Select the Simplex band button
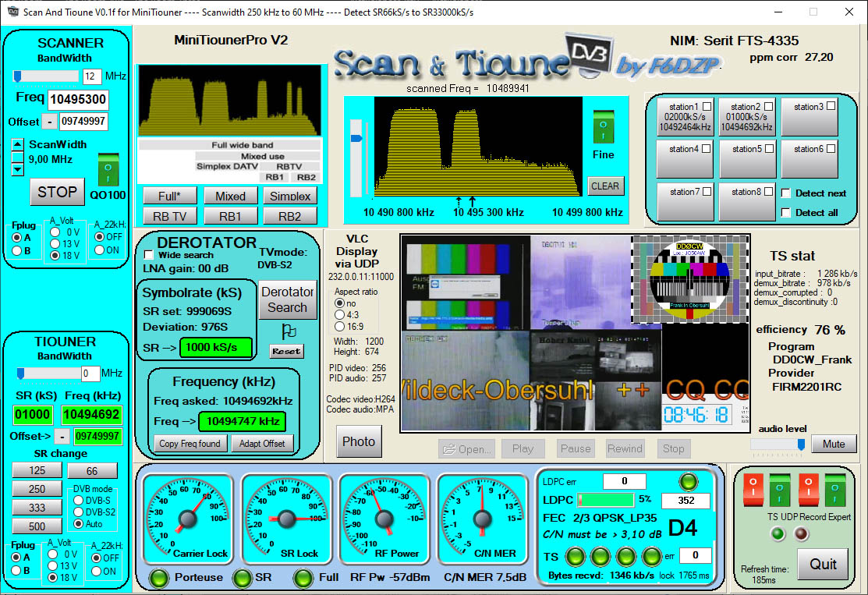This screenshot has width=868, height=595. click(290, 196)
